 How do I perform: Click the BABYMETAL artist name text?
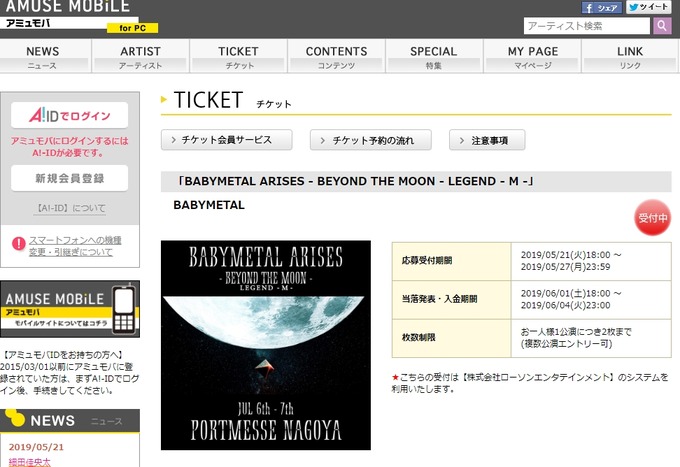pyautogui.click(x=209, y=205)
